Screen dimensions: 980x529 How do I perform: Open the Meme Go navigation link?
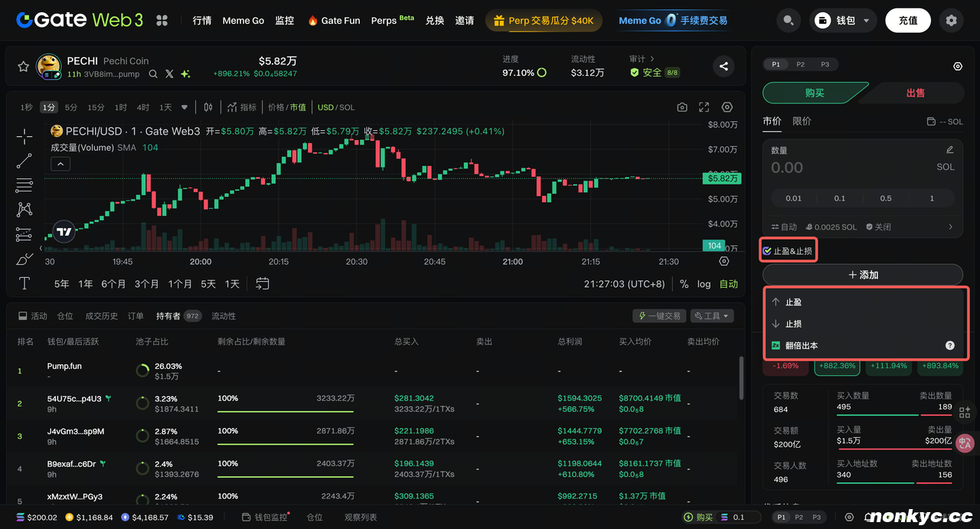[243, 21]
